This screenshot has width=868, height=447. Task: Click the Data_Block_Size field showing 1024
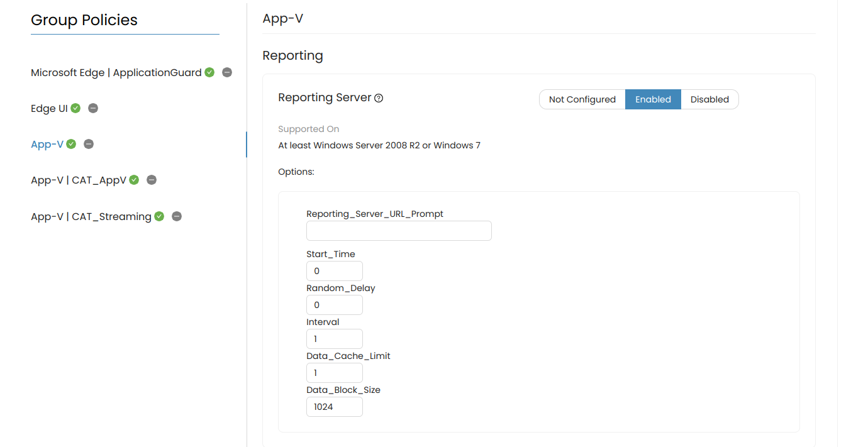coord(334,407)
